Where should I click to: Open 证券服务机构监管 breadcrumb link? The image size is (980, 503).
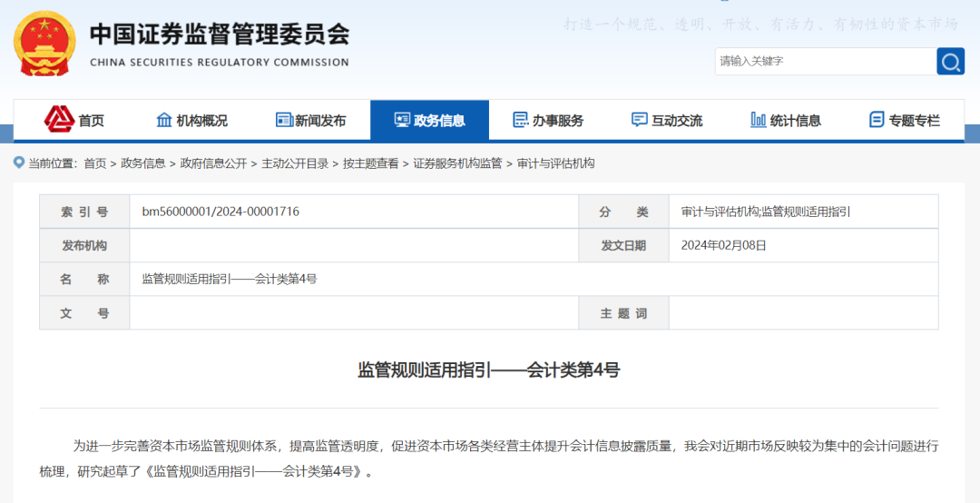(x=457, y=163)
